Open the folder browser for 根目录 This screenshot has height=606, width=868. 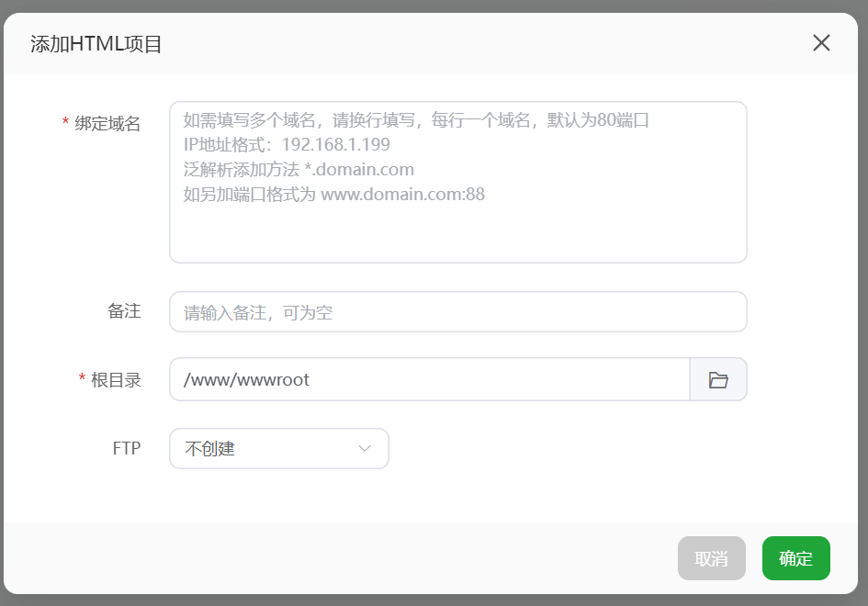(718, 380)
